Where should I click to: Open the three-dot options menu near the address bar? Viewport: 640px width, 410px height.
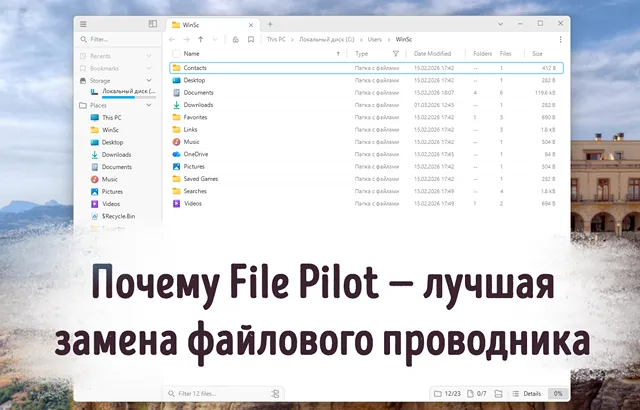click(560, 40)
